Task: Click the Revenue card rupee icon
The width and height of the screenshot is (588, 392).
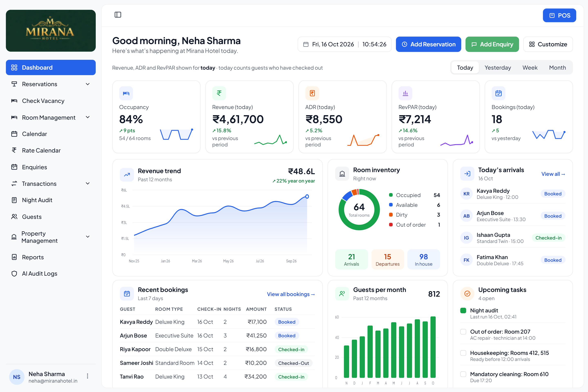Action: coord(219,93)
